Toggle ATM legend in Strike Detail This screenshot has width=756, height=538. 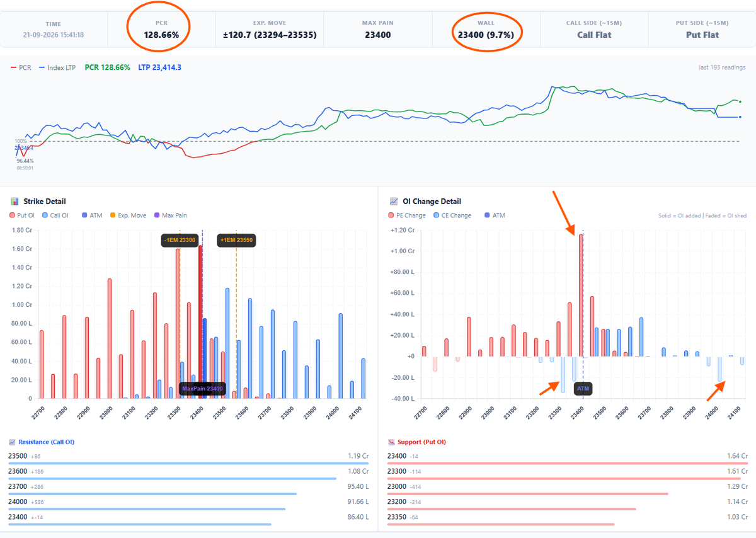(x=91, y=215)
